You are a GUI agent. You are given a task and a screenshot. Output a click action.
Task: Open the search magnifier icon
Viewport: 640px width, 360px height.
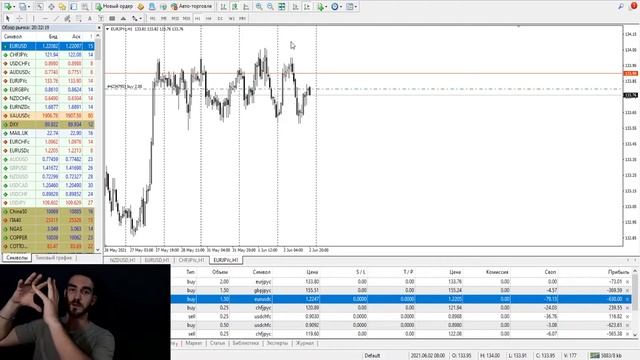click(621, 7)
